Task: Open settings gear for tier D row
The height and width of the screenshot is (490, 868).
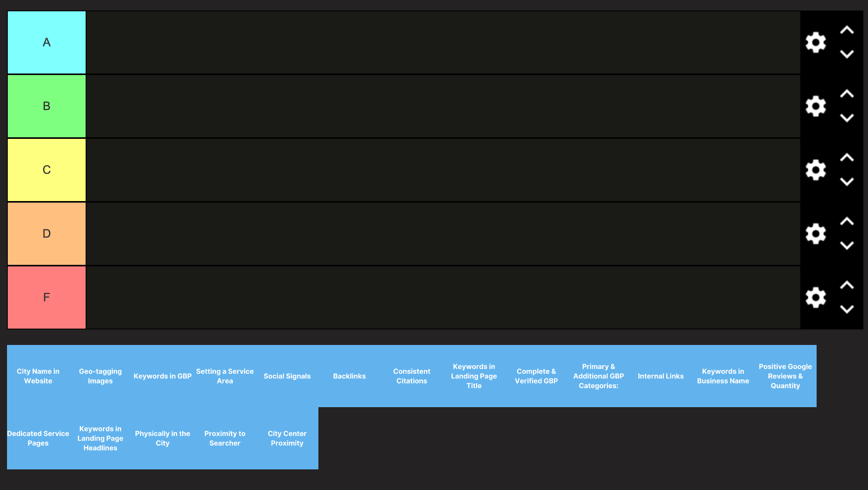Action: click(815, 234)
